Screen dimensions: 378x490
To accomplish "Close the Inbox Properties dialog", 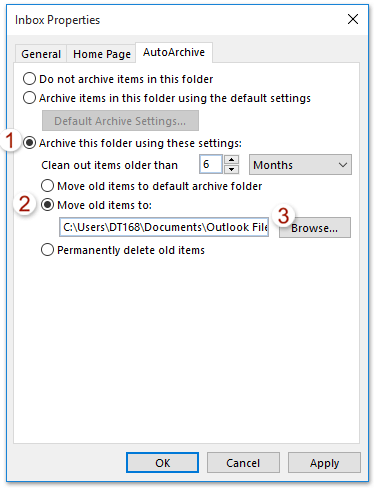I will click(x=353, y=19).
